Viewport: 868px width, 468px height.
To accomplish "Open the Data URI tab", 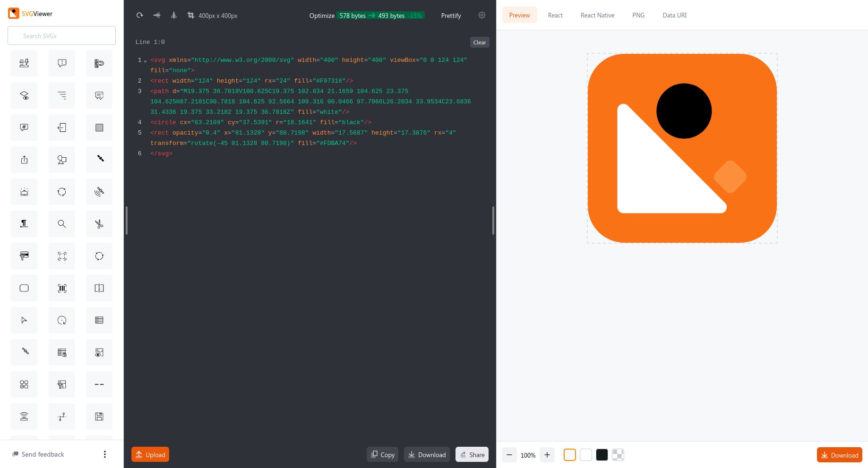I will coord(674,15).
